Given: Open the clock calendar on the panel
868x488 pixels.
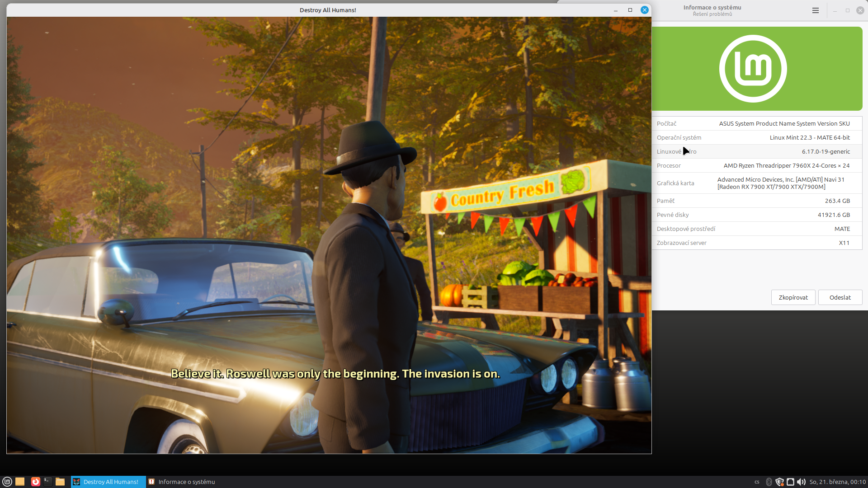Looking at the screenshot, I should coord(837,482).
